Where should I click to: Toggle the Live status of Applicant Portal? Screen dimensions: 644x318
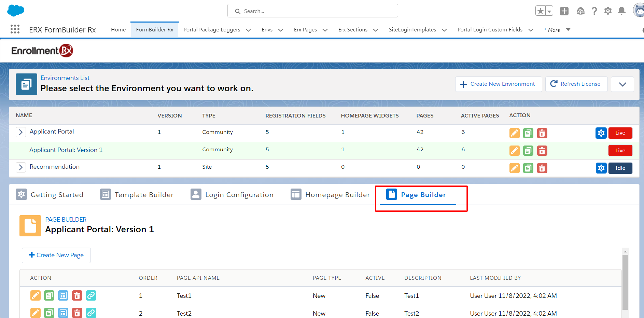click(620, 133)
